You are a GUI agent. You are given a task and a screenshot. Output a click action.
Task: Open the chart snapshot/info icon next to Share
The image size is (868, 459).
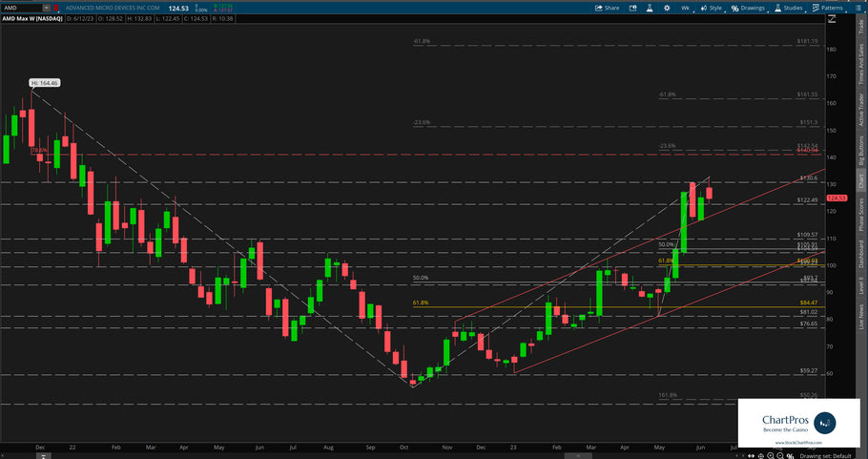[632, 8]
